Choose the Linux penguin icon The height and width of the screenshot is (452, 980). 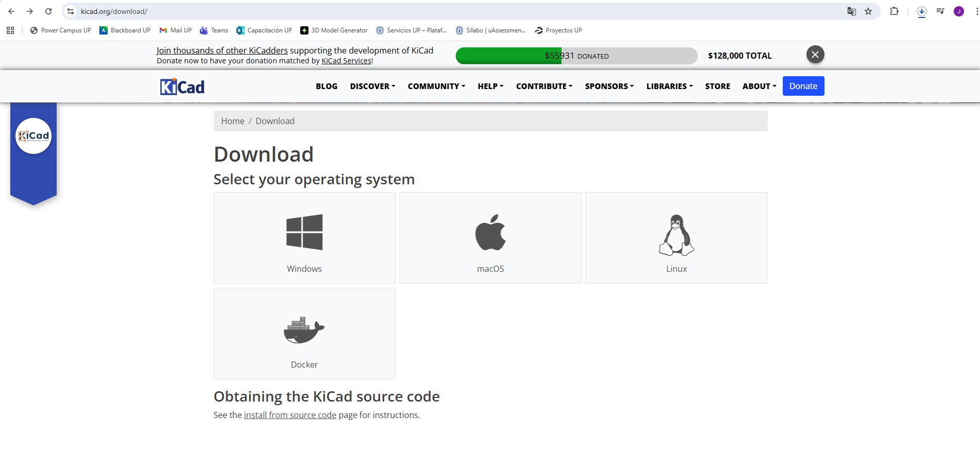click(x=676, y=235)
